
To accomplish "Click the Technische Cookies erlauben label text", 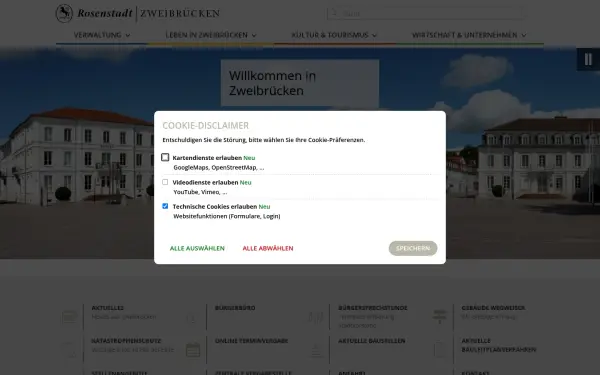I will (215, 207).
